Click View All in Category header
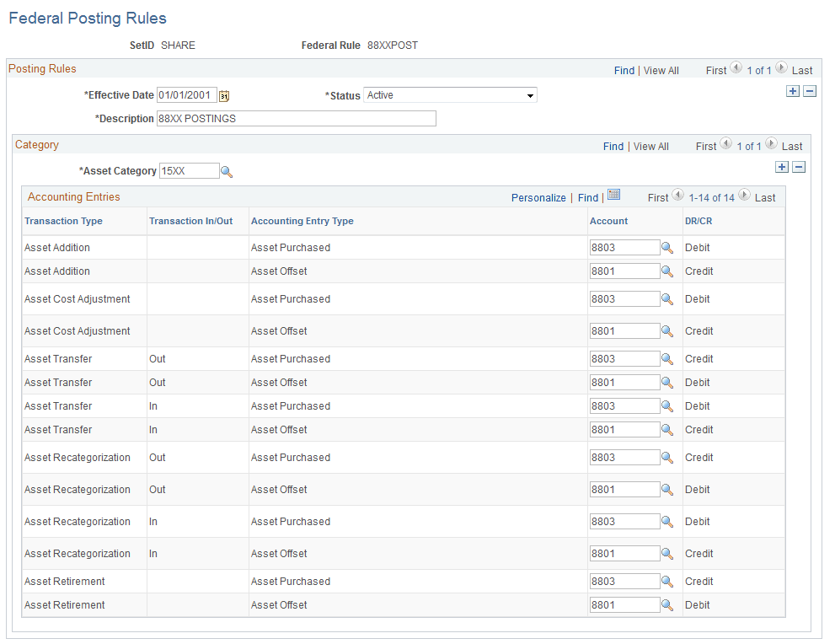The image size is (835, 644). pyautogui.click(x=650, y=147)
